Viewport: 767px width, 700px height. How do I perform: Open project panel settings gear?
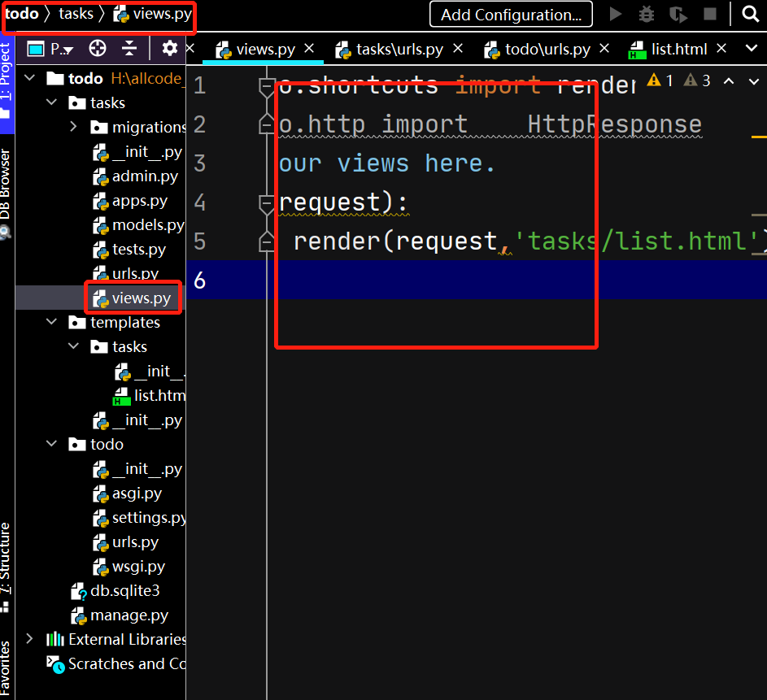coord(169,49)
